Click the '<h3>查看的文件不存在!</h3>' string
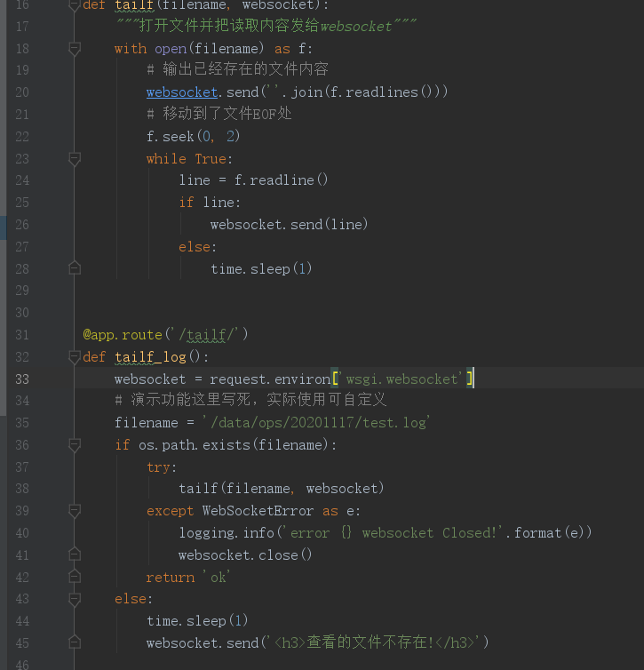644x670 pixels. tap(375, 642)
